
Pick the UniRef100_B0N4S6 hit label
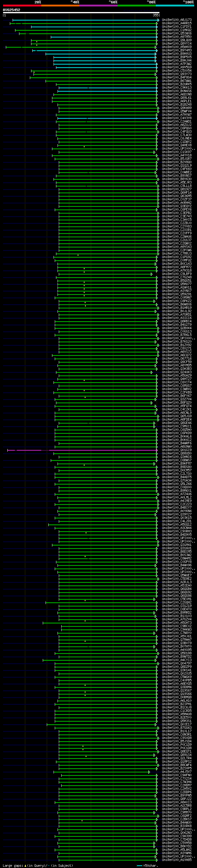pos(176,91)
